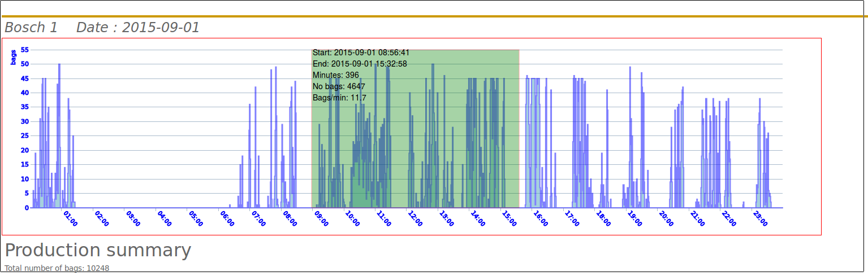Click the 15 value on y-axis
The width and height of the screenshot is (868, 280).
[x=24, y=165]
